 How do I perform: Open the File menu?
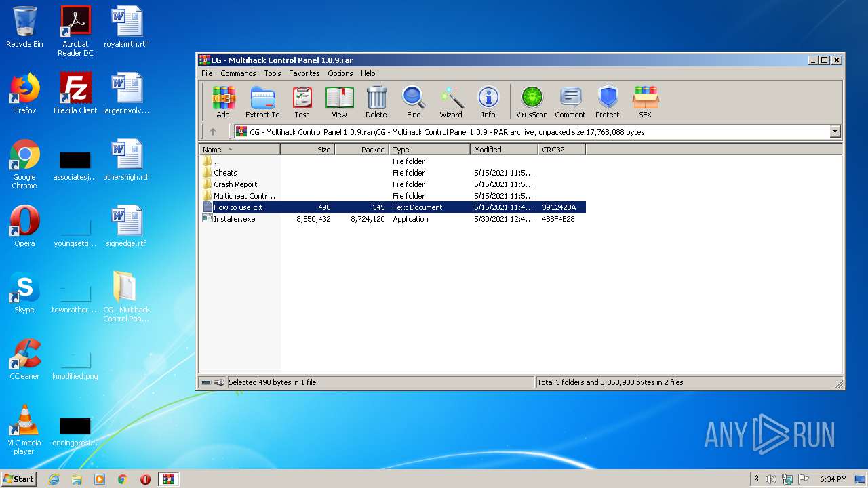coord(207,73)
